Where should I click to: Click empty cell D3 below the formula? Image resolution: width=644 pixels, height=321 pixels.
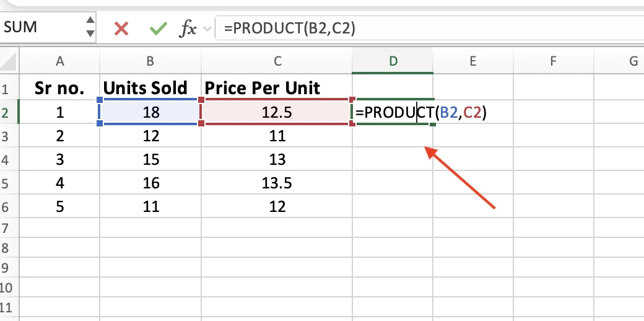[x=393, y=136]
